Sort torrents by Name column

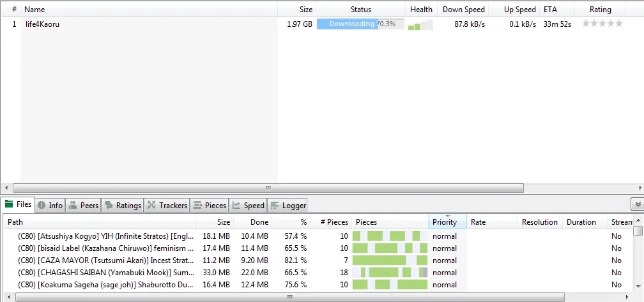pyautogui.click(x=149, y=9)
